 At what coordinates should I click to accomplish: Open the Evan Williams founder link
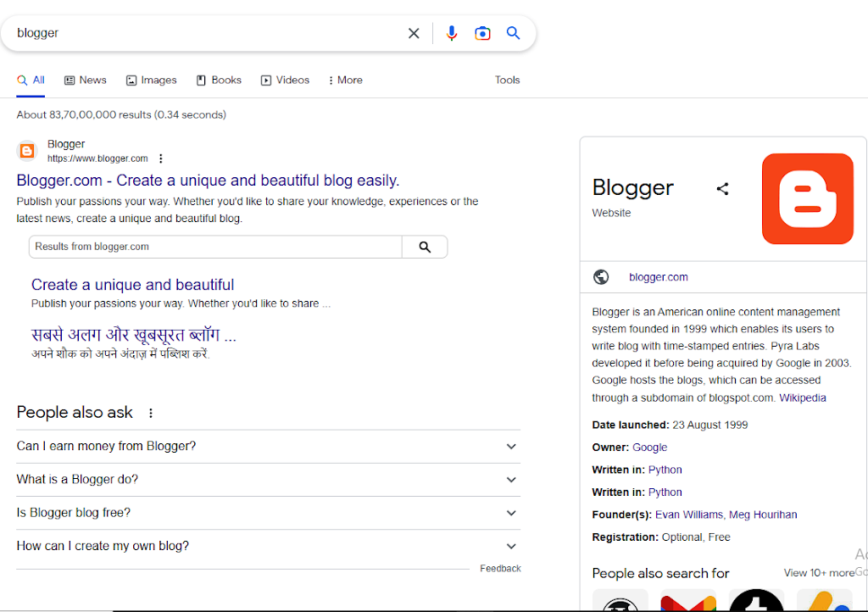[x=689, y=515]
